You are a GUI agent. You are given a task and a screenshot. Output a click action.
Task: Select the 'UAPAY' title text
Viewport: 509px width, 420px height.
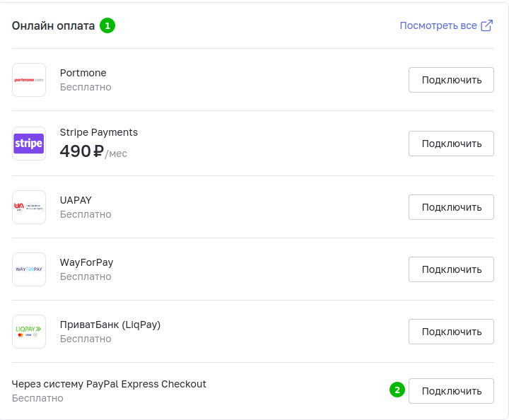(x=76, y=200)
